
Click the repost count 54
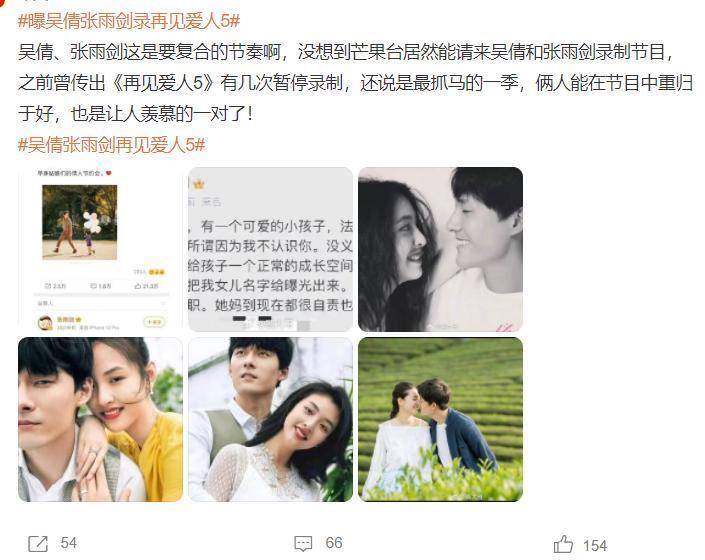(x=68, y=543)
